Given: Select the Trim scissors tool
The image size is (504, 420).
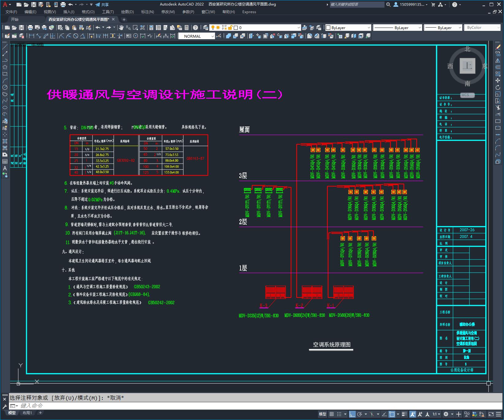Looking at the screenshot, I should point(498,108).
